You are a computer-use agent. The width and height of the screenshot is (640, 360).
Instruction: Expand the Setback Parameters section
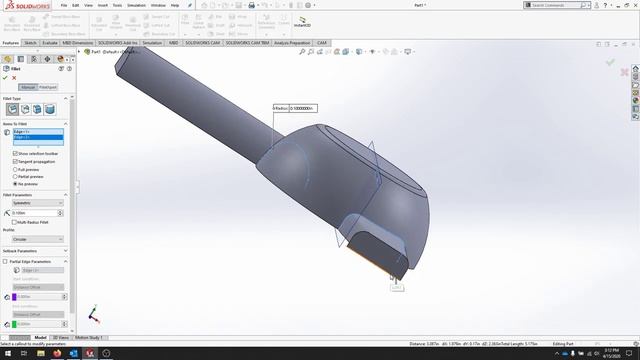click(66, 251)
